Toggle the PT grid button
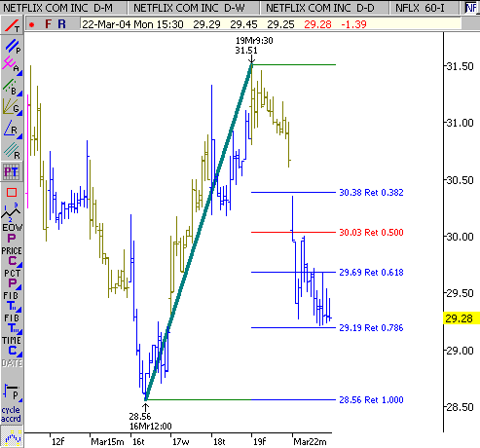 pos(12,171)
